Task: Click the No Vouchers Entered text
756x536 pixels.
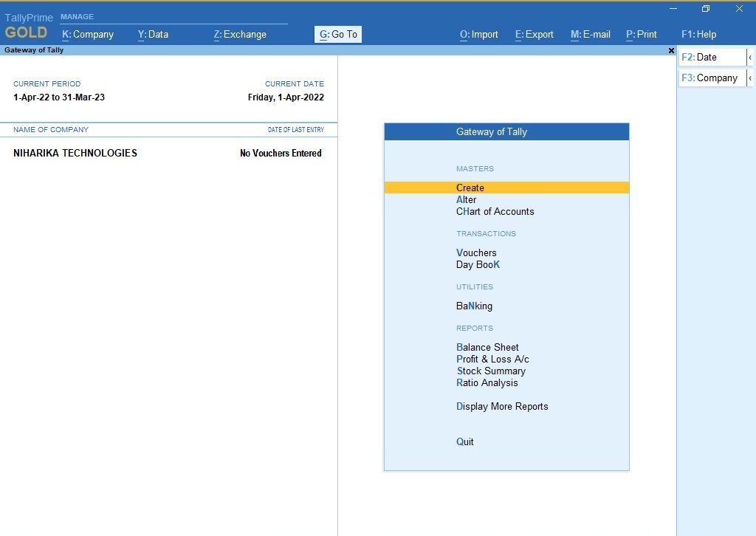Action: click(x=281, y=153)
